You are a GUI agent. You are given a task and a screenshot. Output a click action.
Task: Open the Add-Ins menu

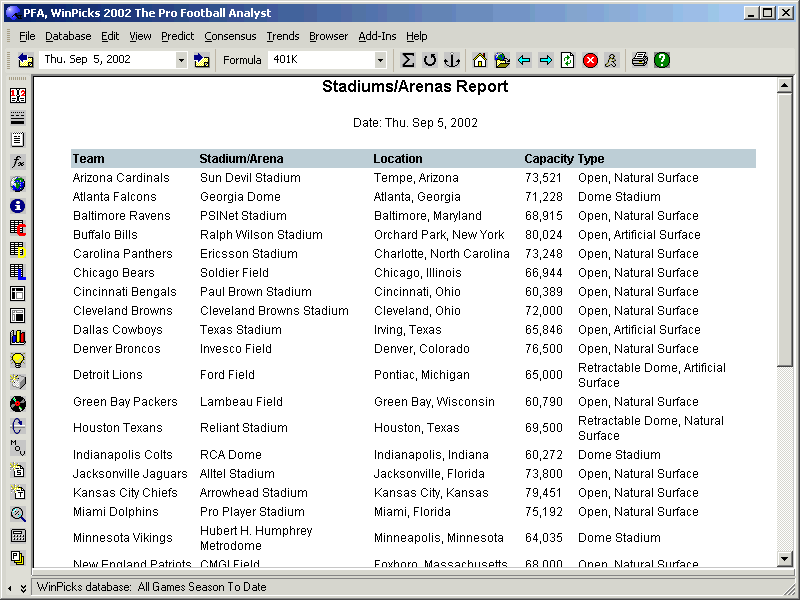pos(377,36)
